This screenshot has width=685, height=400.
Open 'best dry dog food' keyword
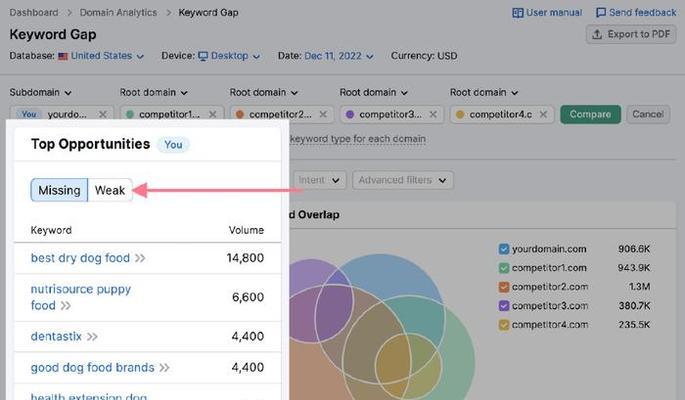[x=80, y=258]
